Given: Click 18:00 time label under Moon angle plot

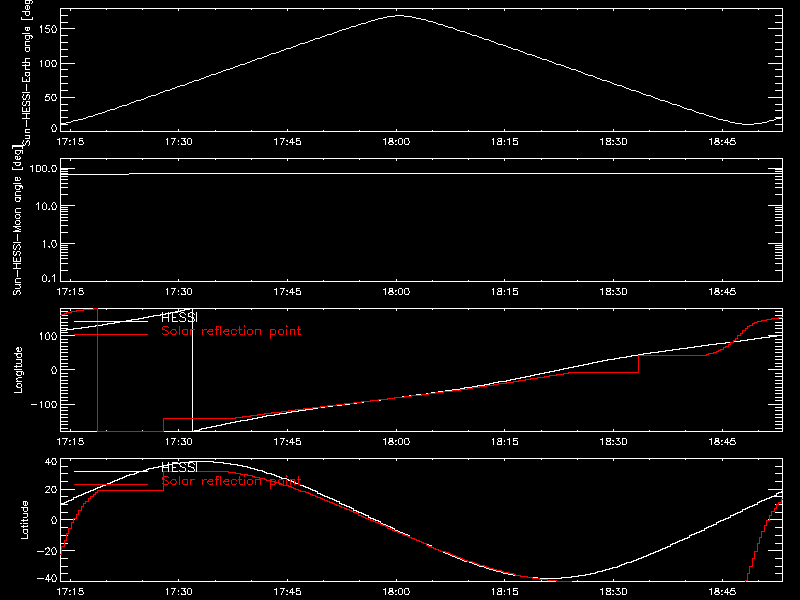Looking at the screenshot, I should 396,292.
